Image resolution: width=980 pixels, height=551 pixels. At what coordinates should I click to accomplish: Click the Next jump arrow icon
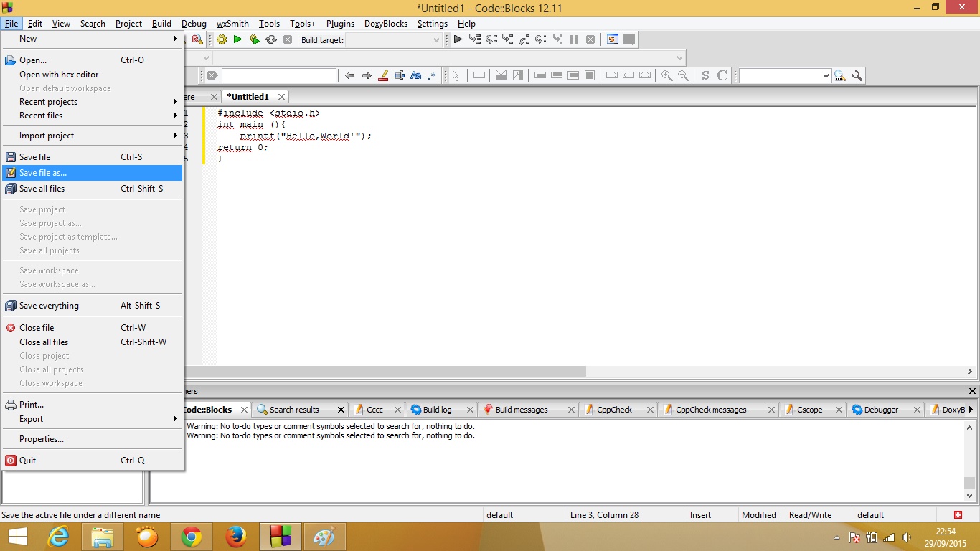pos(367,75)
